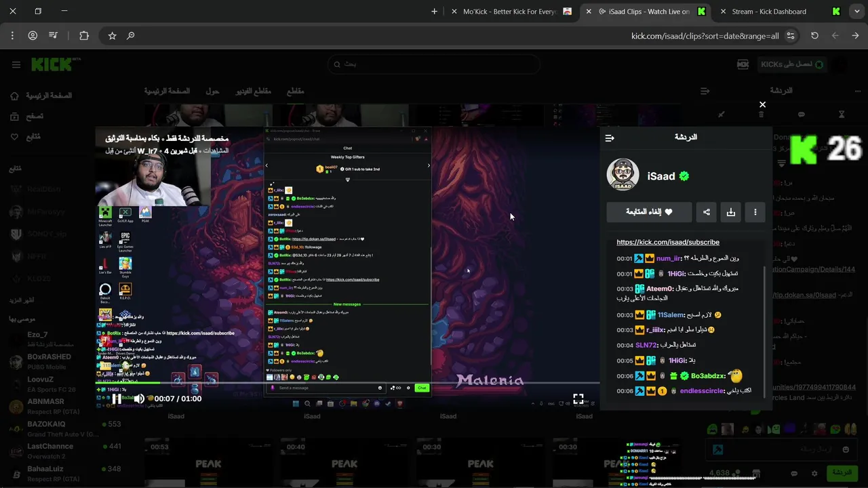Open the الصفحة الرئيسية sidebar item
This screenshot has height=488, width=868.
41,96
